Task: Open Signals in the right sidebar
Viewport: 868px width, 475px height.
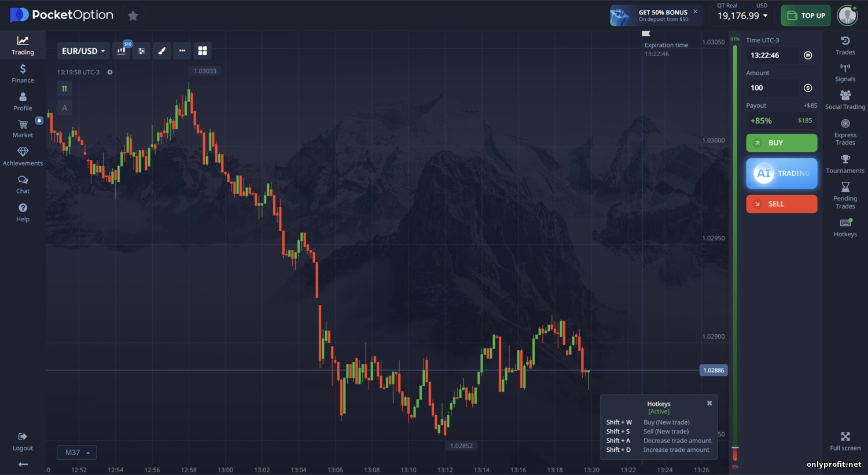Action: (845, 72)
